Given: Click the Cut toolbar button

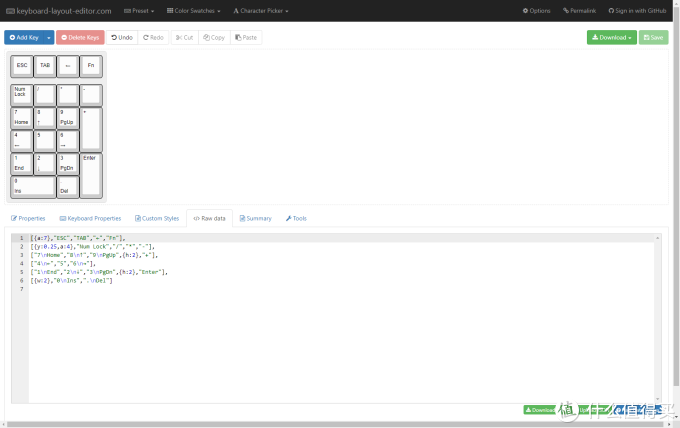Looking at the screenshot, I should pyautogui.click(x=184, y=37).
